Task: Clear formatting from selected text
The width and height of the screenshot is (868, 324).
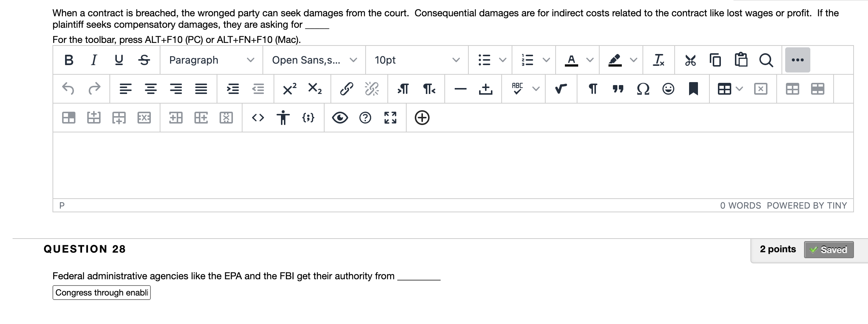Action: (659, 60)
